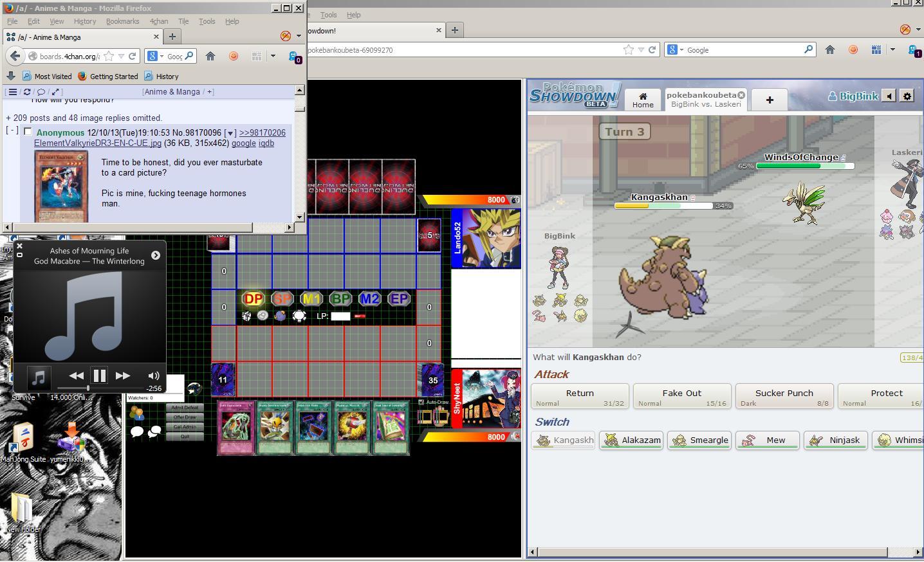Open the Showdown settings gear
Screen dimensions: 924x562
pos(907,96)
